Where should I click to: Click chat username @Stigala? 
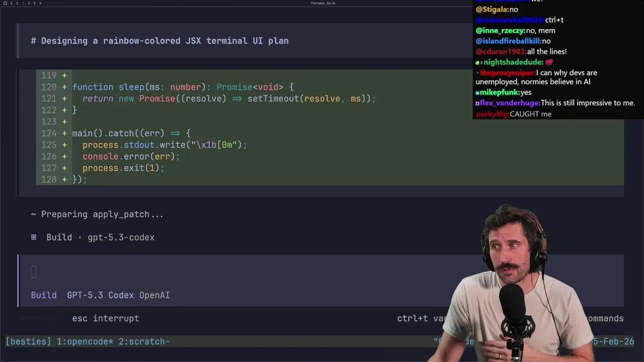(x=492, y=10)
